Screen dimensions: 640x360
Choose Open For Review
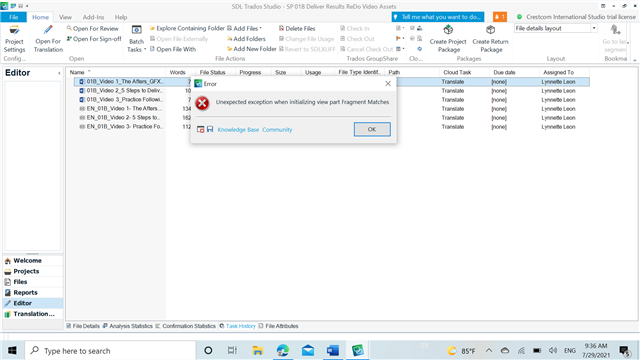pos(93,29)
